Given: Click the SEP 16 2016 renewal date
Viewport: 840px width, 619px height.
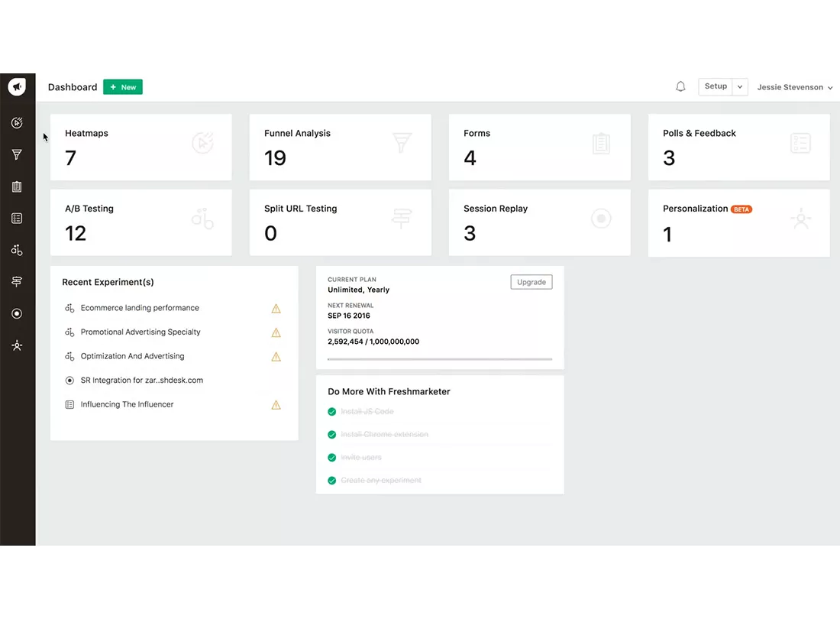Looking at the screenshot, I should click(349, 316).
